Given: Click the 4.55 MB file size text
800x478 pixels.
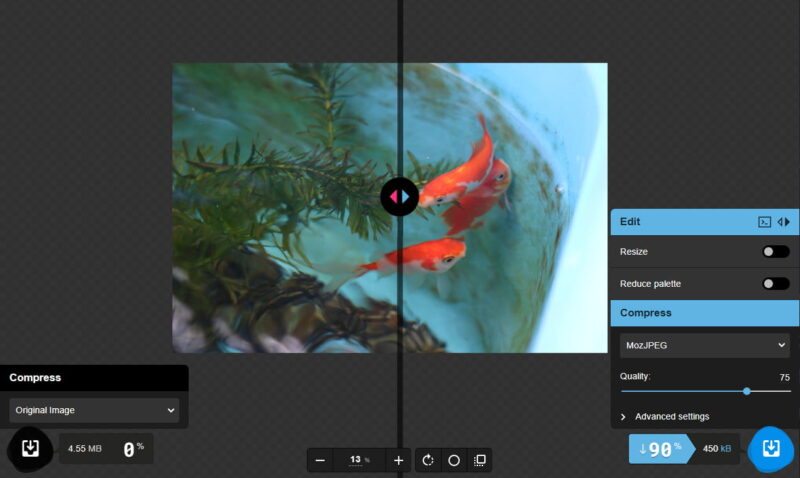Looking at the screenshot, I should coord(85,449).
